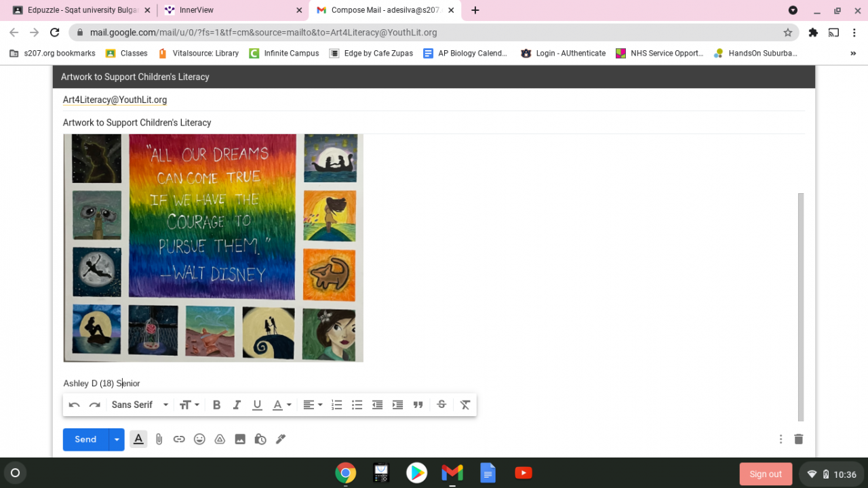This screenshot has width=868, height=488.
Task: Open the cast media icon
Action: tap(834, 33)
